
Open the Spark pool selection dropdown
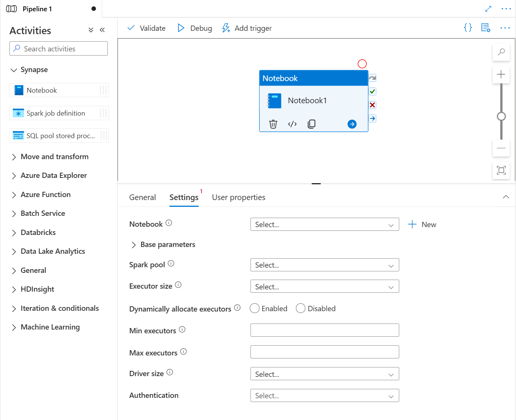pos(324,265)
